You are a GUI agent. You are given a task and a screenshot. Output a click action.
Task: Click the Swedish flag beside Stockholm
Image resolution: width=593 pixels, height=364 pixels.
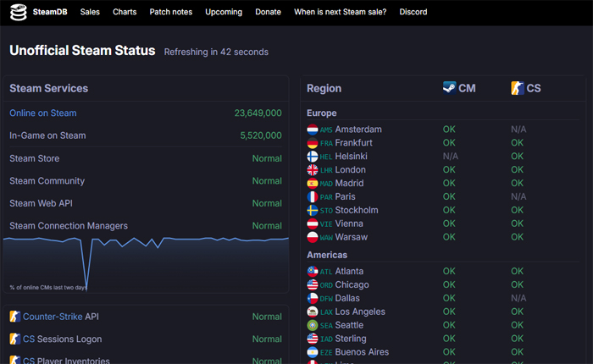click(312, 210)
